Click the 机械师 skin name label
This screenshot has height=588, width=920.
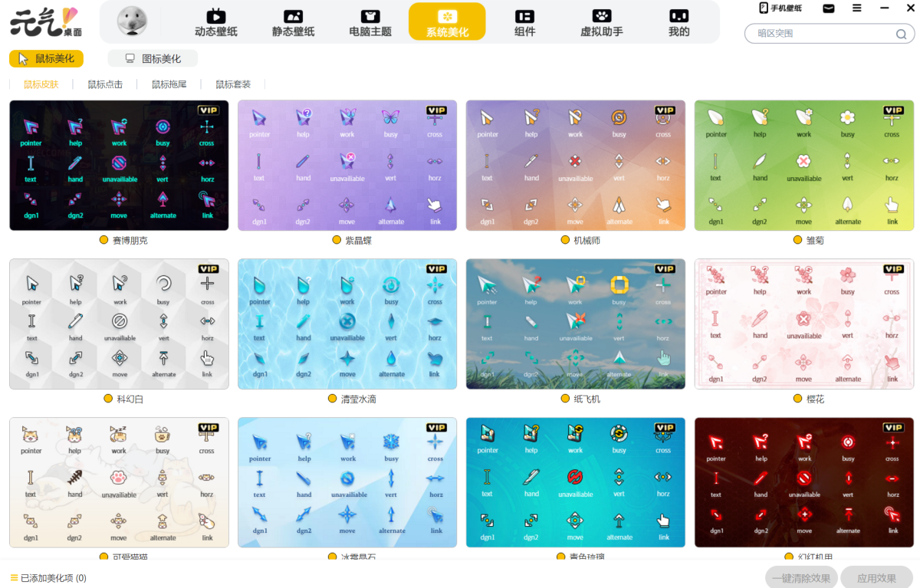click(586, 241)
